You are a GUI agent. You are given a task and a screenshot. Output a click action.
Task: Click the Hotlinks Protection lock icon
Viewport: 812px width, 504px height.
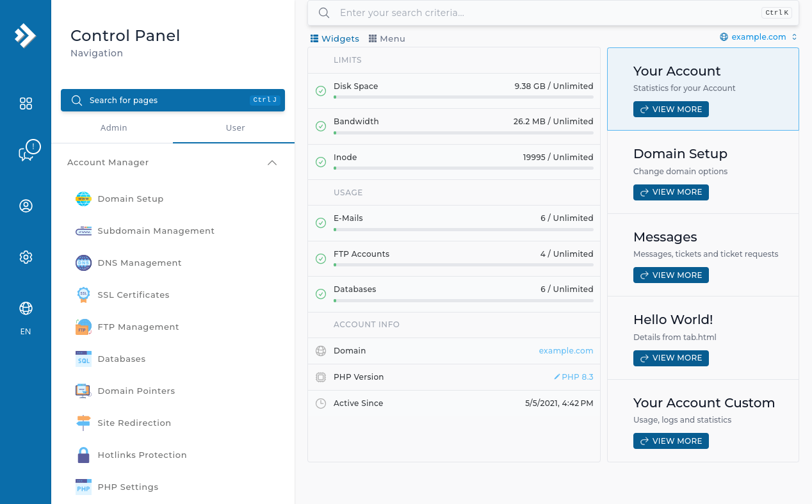point(83,455)
